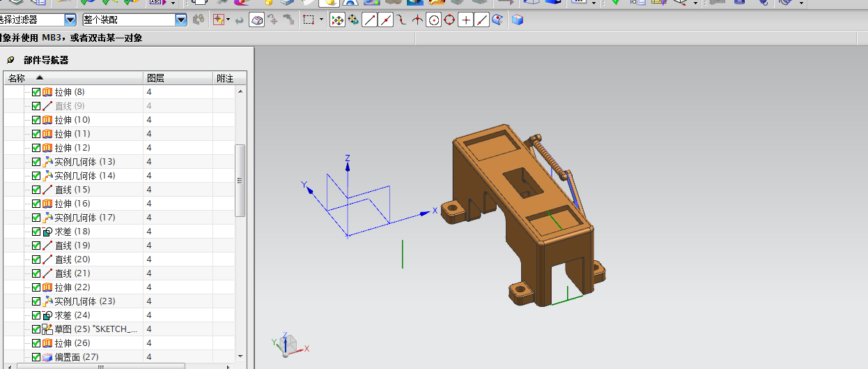Click layer value 4 in 拉伸 (12) row

click(x=149, y=148)
